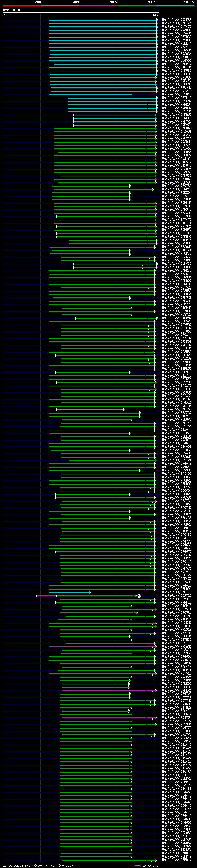Select label UniRef100_Q41127

point(176,765)
